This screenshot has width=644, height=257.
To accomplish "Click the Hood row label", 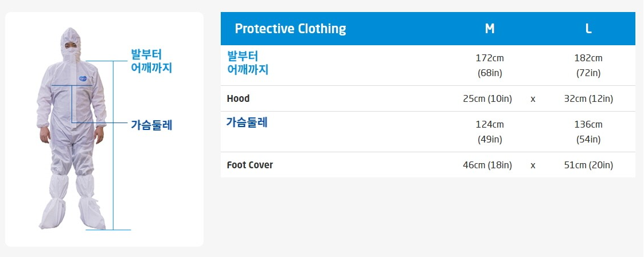I will [x=238, y=99].
